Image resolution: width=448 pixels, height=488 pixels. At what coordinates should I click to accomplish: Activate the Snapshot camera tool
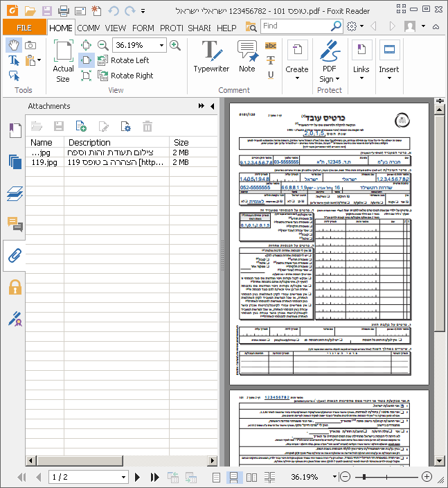coord(30,46)
